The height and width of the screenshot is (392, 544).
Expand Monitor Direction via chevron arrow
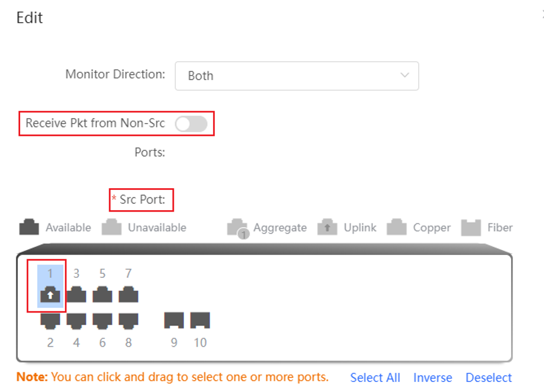(404, 75)
